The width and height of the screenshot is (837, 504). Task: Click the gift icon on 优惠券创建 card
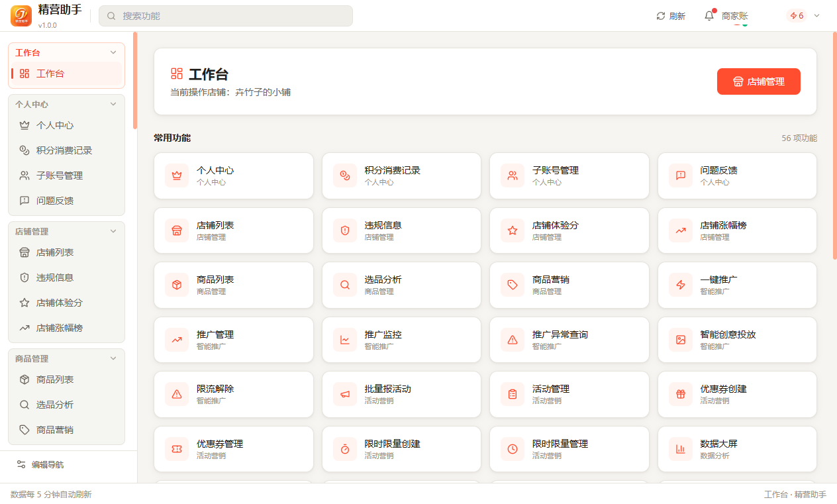(x=681, y=394)
